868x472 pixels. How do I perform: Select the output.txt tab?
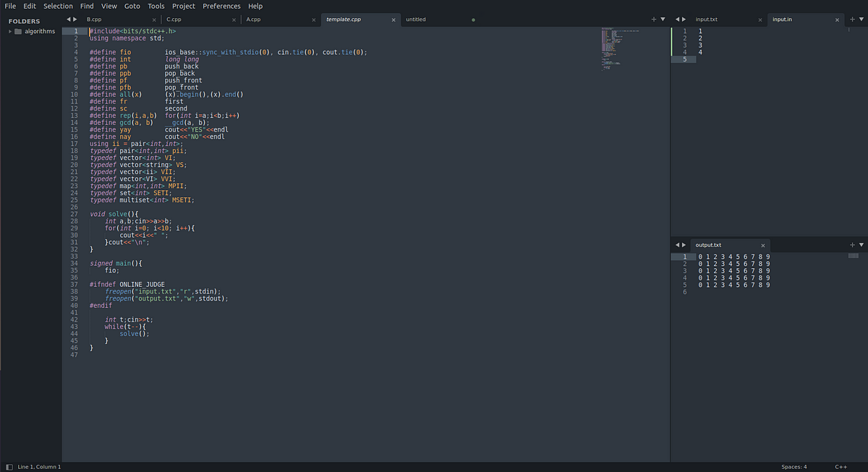coord(708,245)
